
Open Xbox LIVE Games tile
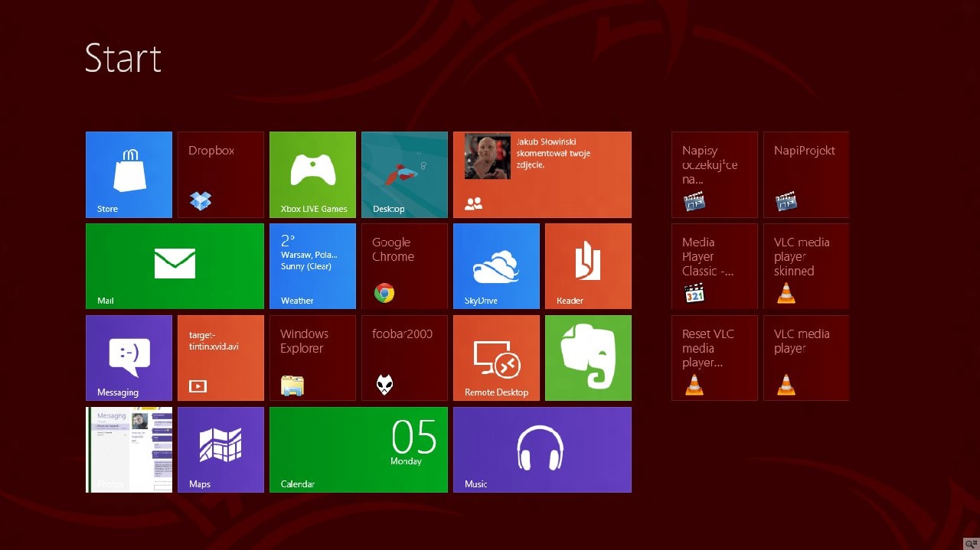[312, 174]
